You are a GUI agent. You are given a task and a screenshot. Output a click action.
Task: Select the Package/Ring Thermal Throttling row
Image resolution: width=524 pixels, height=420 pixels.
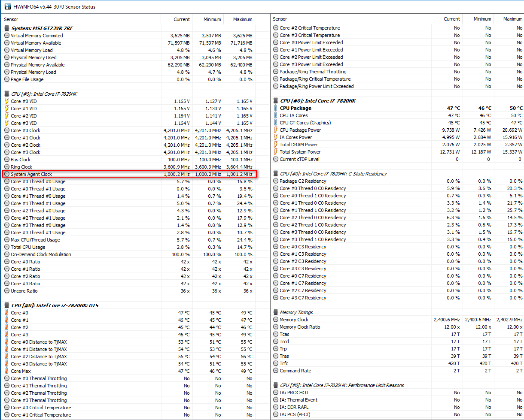click(397, 72)
